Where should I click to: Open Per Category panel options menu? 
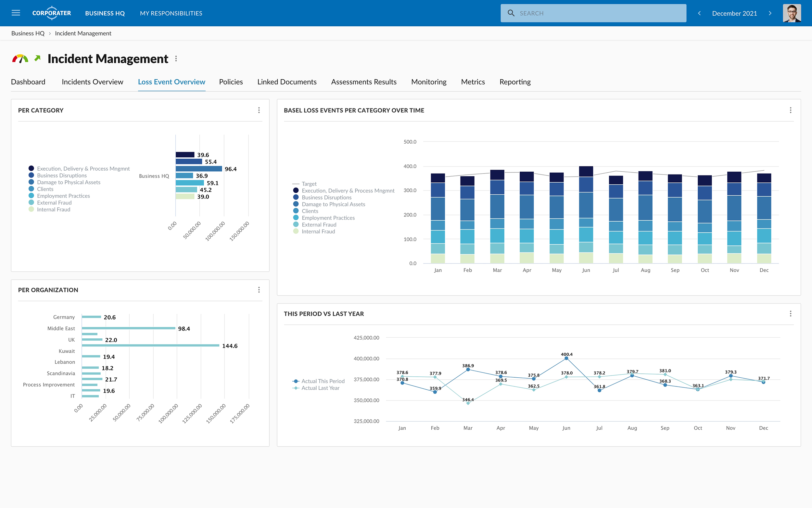tap(259, 110)
